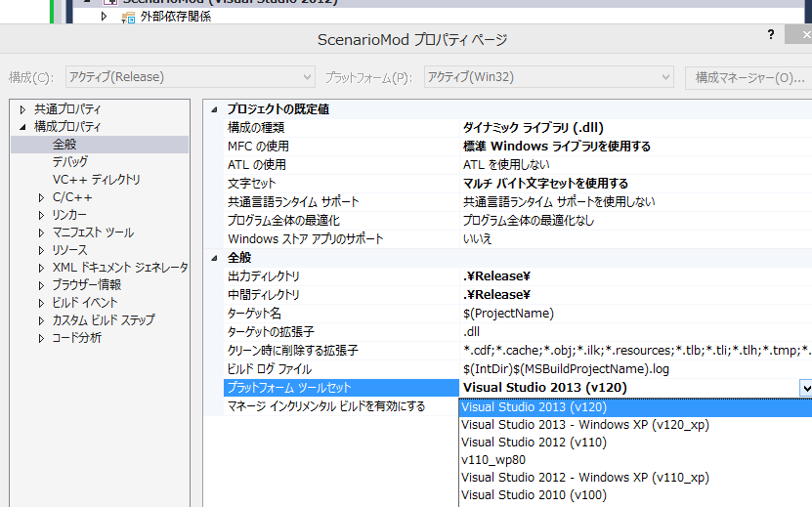Select デバッグ in the property tree

tap(69, 162)
